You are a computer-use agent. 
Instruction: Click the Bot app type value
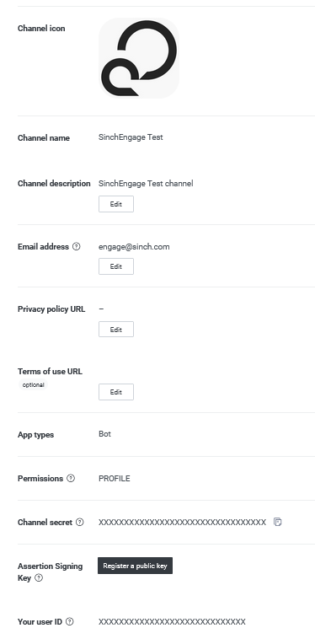click(x=104, y=434)
